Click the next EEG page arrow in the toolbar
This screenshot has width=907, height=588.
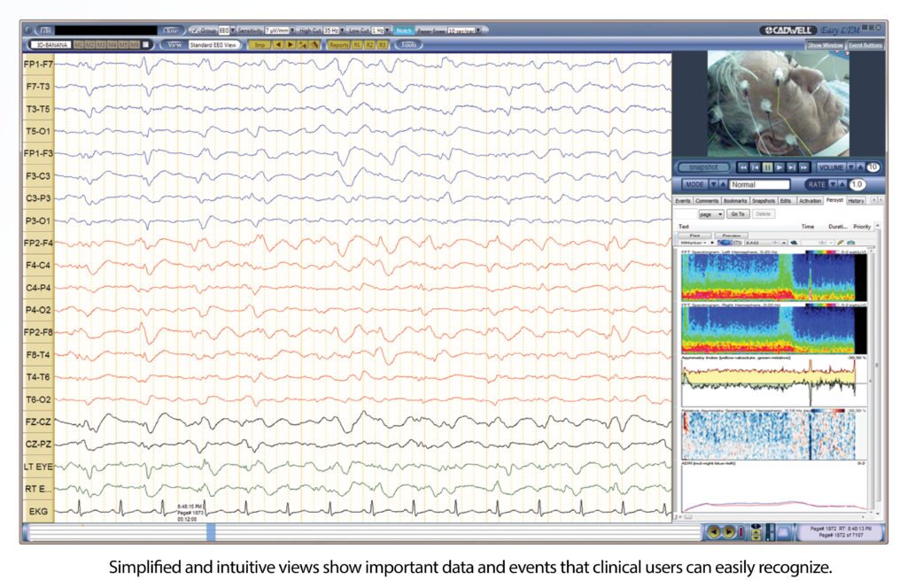click(x=291, y=44)
